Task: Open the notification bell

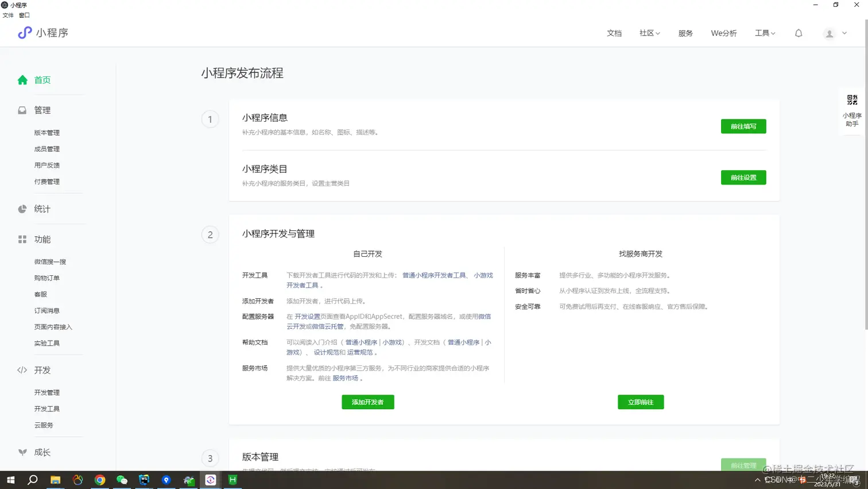Action: (x=799, y=33)
